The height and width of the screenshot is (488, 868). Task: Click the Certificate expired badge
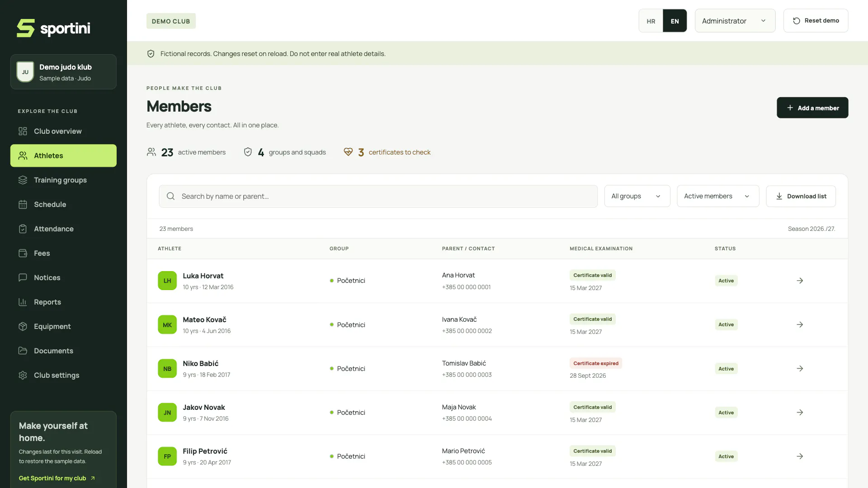click(595, 363)
